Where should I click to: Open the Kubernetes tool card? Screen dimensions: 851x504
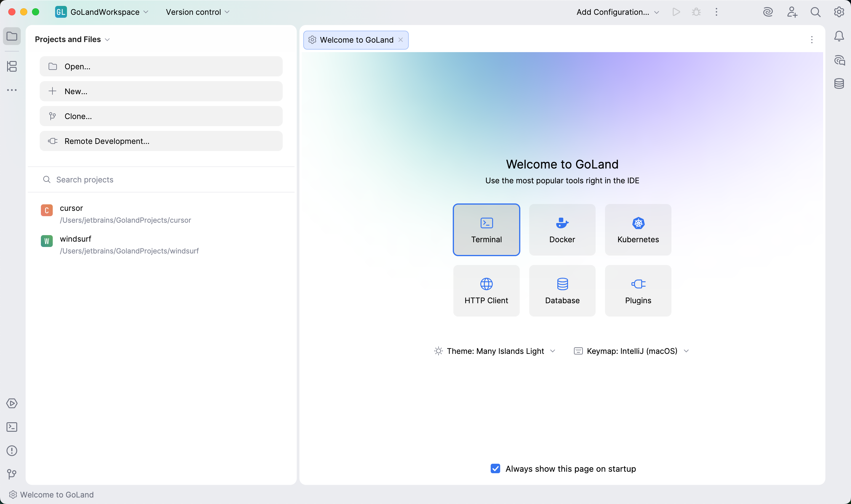[638, 229]
